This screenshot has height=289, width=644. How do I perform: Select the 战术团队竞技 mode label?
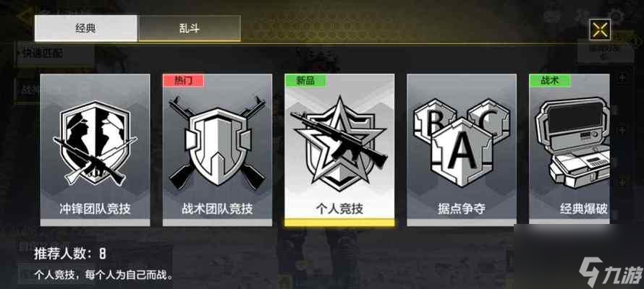coord(217,209)
